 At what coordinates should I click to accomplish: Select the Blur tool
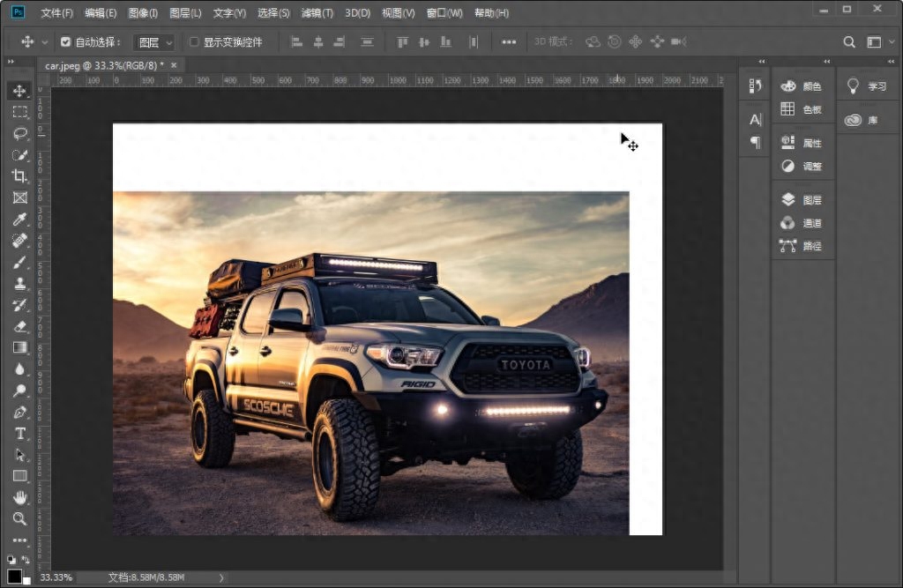click(x=19, y=369)
